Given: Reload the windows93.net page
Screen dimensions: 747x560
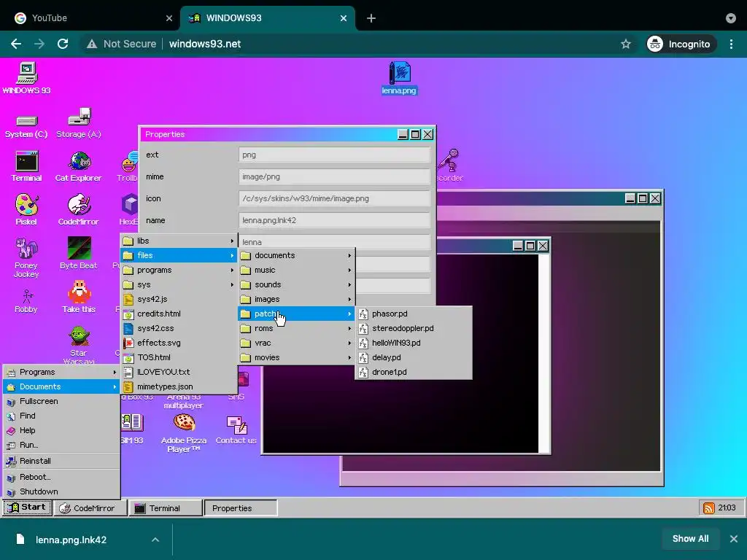Looking at the screenshot, I should click(63, 44).
